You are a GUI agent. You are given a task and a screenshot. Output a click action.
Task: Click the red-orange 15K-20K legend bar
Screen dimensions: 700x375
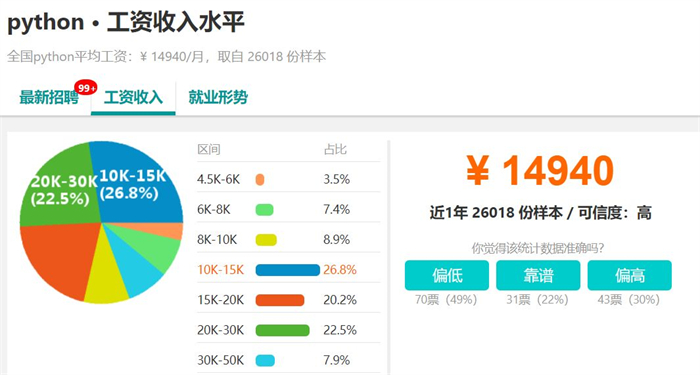click(280, 300)
